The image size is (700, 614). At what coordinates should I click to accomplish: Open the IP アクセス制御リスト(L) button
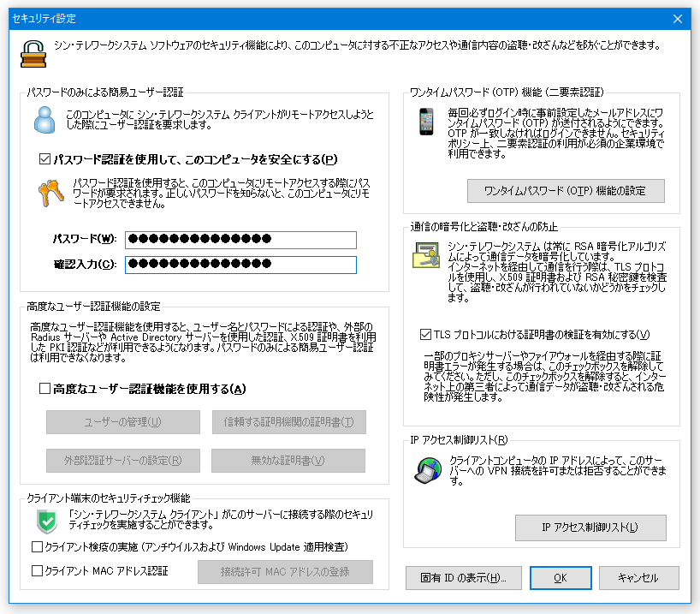[590, 528]
